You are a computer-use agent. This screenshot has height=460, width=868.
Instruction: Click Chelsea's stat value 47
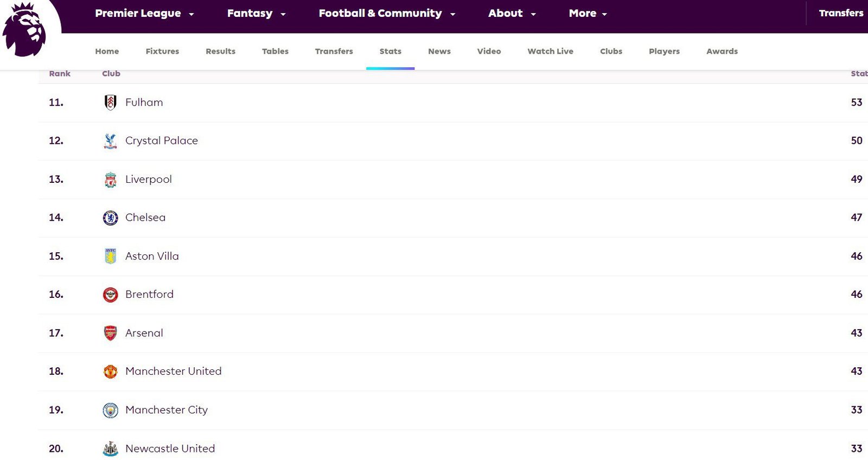coord(856,218)
